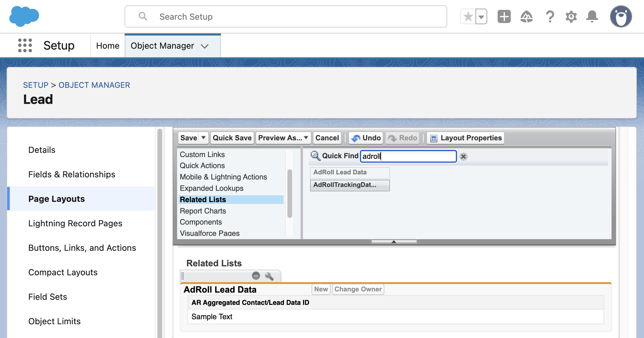Select Custom Links in the palette list
The image size is (644, 338).
(x=231, y=155)
